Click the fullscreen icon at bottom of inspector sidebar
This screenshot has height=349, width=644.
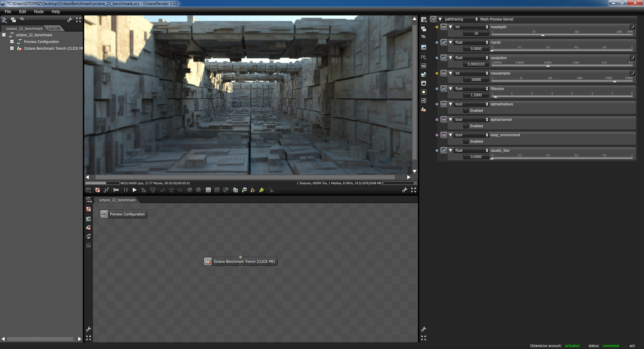click(x=424, y=338)
